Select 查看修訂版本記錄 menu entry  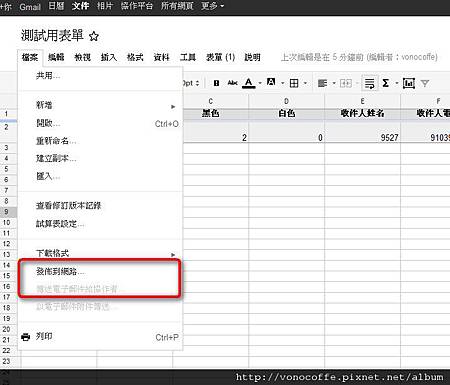pyautogui.click(x=100, y=206)
